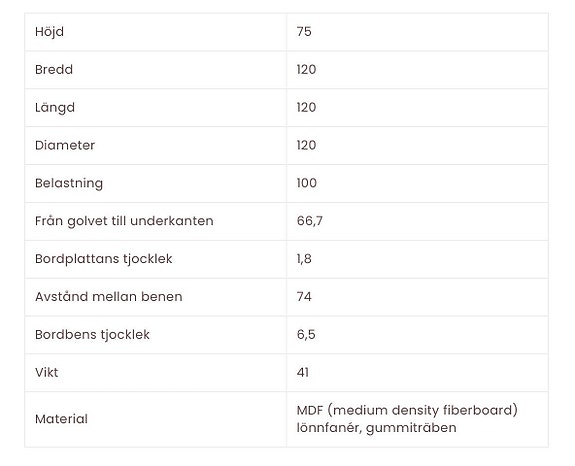Select the Vikt value 41

click(303, 373)
